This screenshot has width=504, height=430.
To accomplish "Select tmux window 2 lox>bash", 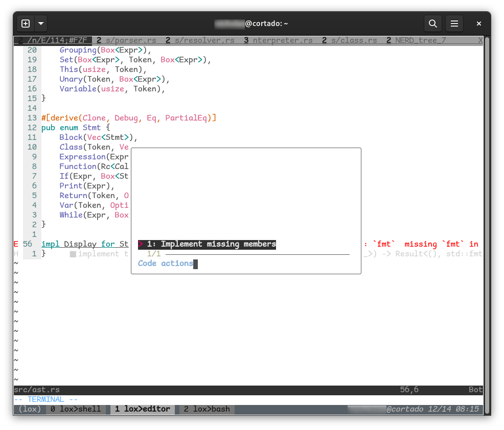I will (207, 409).
